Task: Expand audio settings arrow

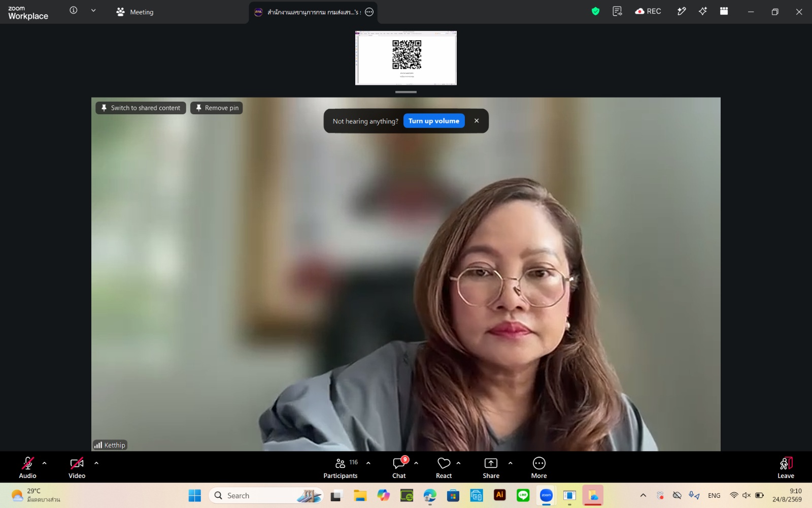Action: [x=45, y=463]
